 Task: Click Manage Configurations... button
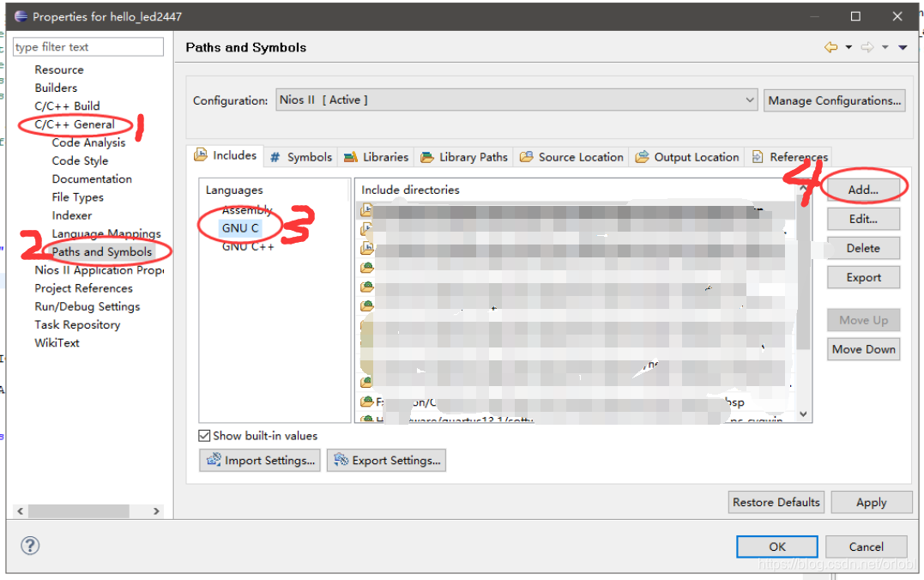click(x=835, y=100)
